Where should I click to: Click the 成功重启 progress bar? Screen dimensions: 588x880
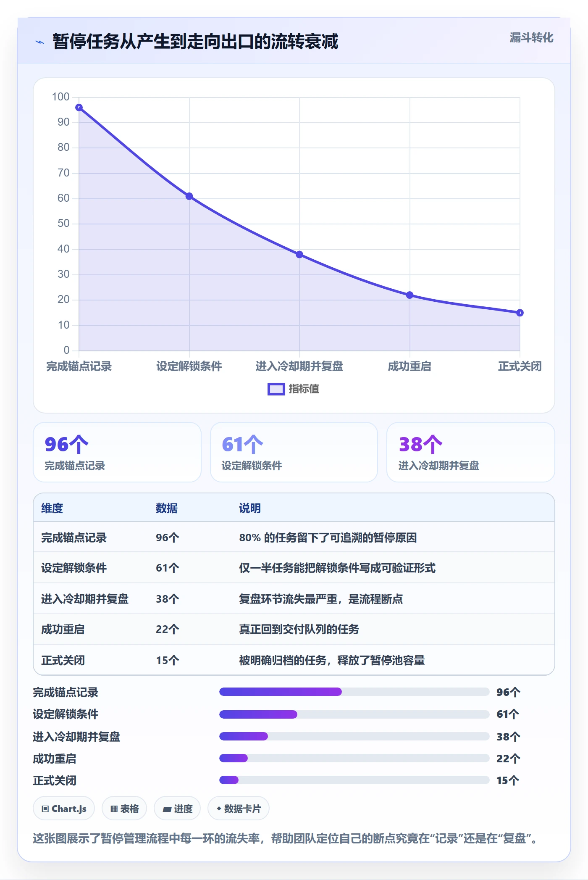[x=354, y=758]
